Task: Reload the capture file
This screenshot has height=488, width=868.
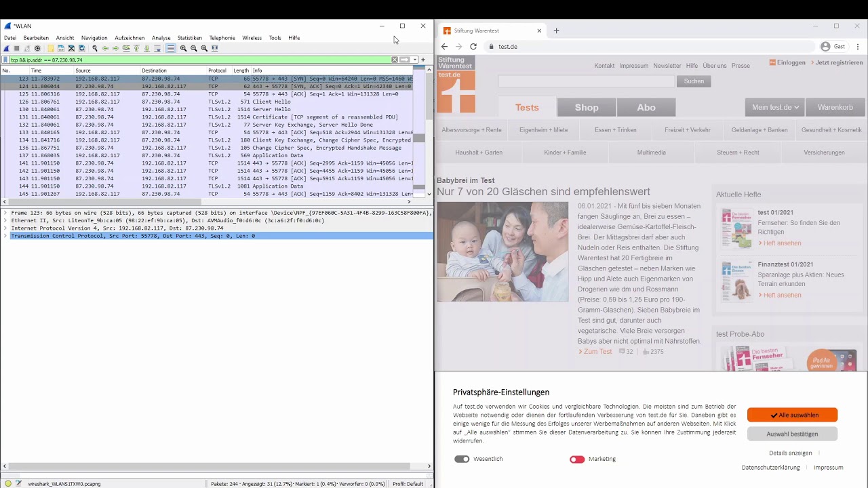Action: click(x=82, y=48)
